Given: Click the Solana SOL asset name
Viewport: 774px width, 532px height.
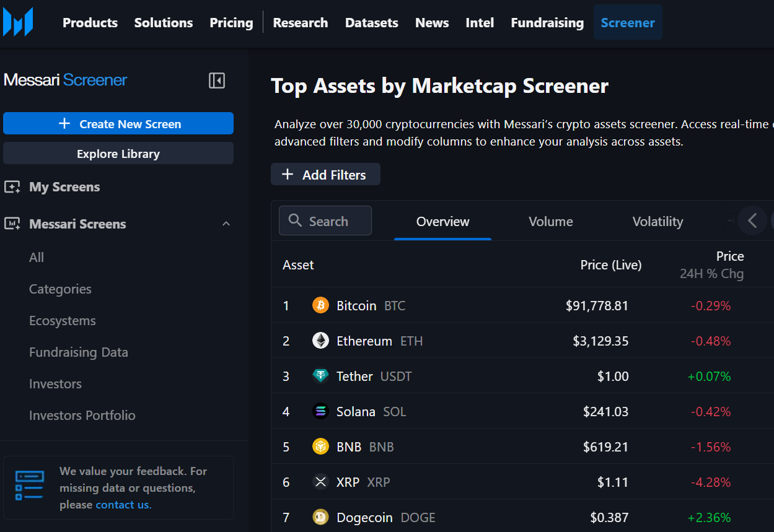Looking at the screenshot, I should point(371,411).
